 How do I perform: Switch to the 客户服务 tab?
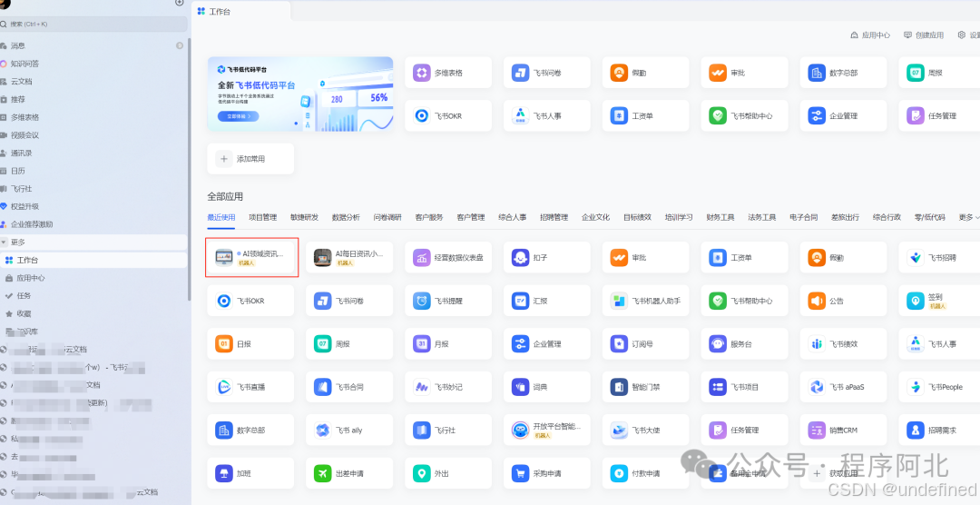429,218
